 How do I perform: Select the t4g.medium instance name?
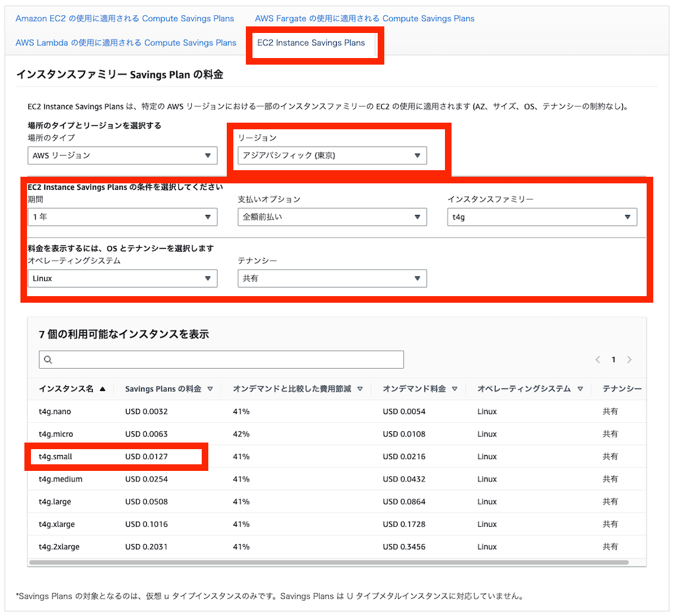pyautogui.click(x=60, y=479)
